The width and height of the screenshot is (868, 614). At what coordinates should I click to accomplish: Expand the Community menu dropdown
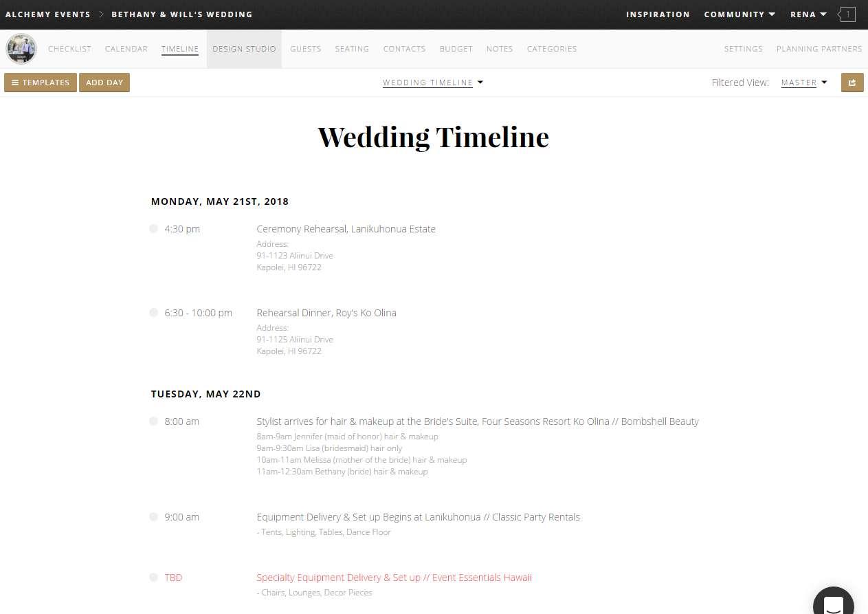[x=739, y=14]
